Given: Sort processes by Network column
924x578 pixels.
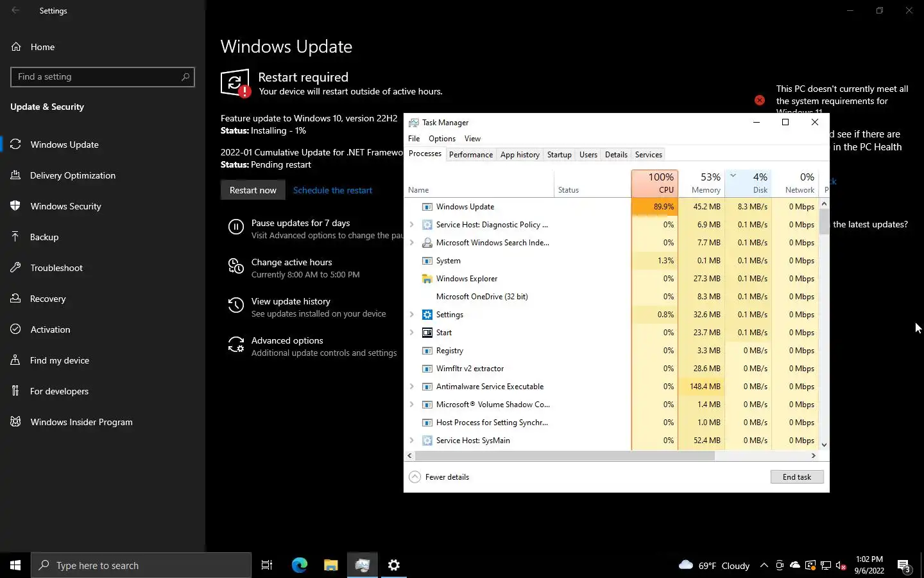Looking at the screenshot, I should [x=795, y=183].
